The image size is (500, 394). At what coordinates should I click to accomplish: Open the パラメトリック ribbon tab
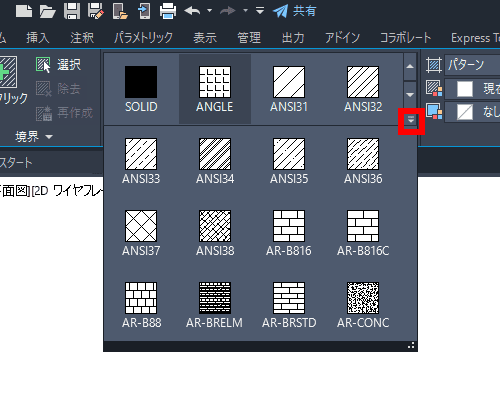click(x=143, y=38)
